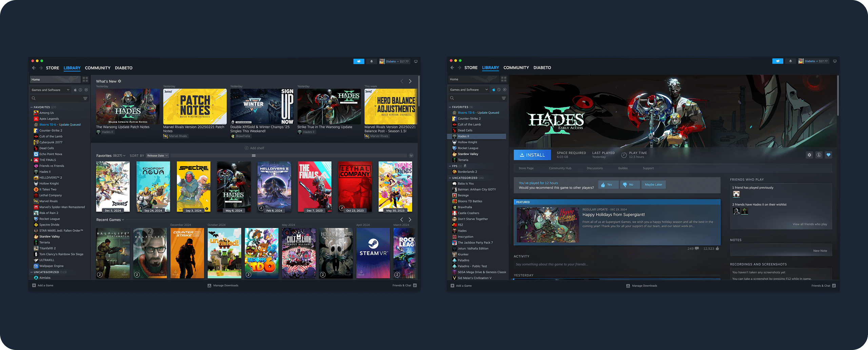Go back with arrow in left window
This screenshot has height=350, width=868.
pyautogui.click(x=34, y=68)
